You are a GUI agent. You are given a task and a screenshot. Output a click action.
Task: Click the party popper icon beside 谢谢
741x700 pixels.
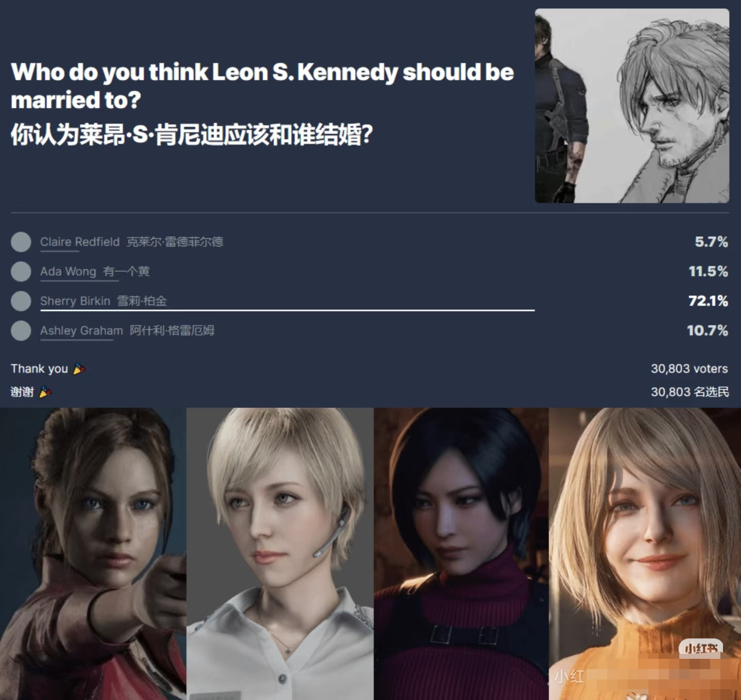(x=45, y=392)
